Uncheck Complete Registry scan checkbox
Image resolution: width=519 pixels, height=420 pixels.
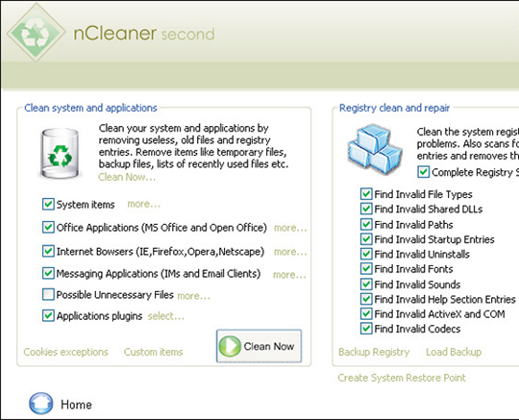click(423, 172)
